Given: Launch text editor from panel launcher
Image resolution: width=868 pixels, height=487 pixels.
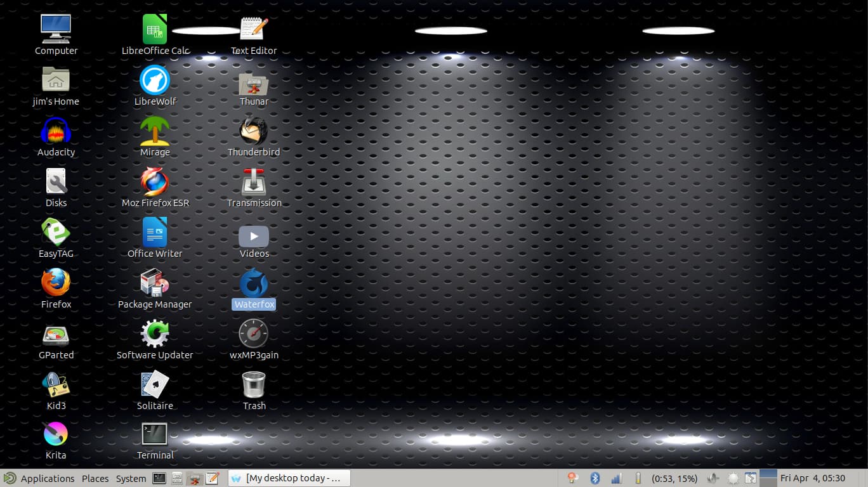Looking at the screenshot, I should pyautogui.click(x=213, y=478).
